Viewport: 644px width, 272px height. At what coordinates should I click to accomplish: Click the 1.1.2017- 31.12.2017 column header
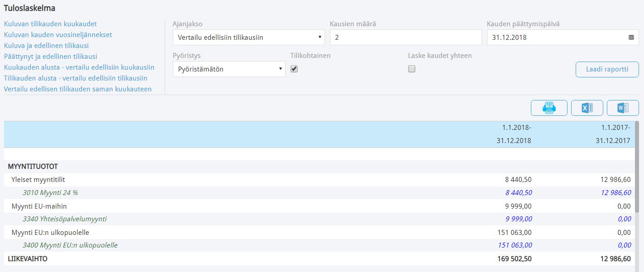point(612,134)
